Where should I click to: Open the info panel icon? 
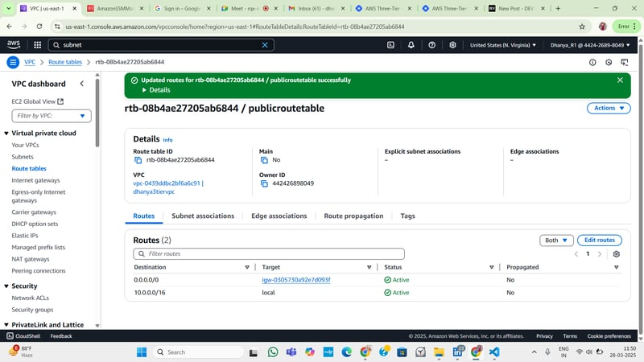[x=592, y=63]
